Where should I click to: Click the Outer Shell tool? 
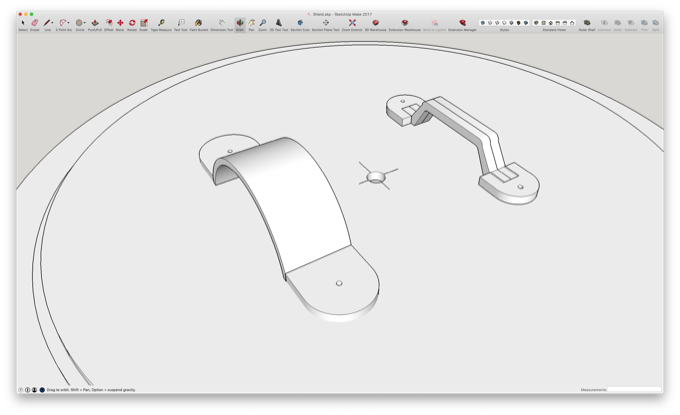pos(587,23)
